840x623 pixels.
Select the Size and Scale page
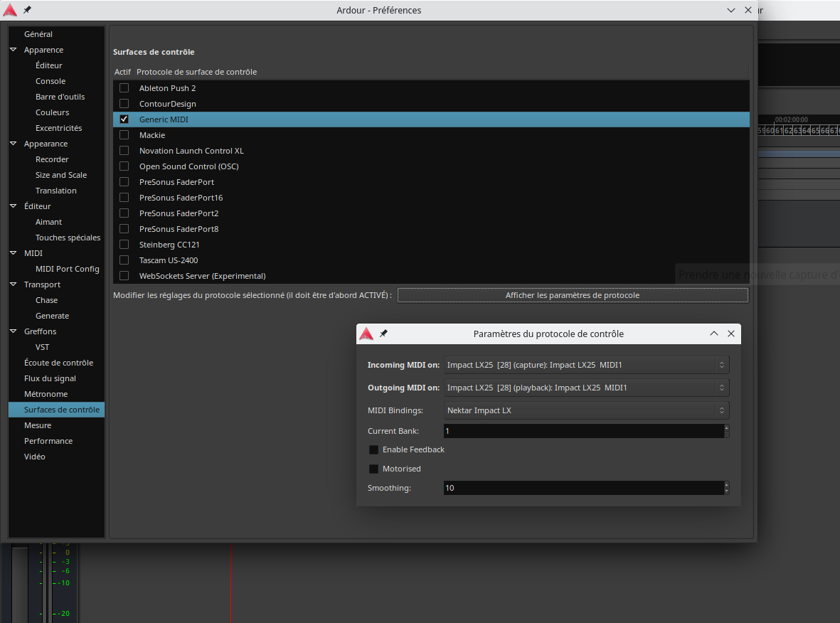tap(60, 175)
